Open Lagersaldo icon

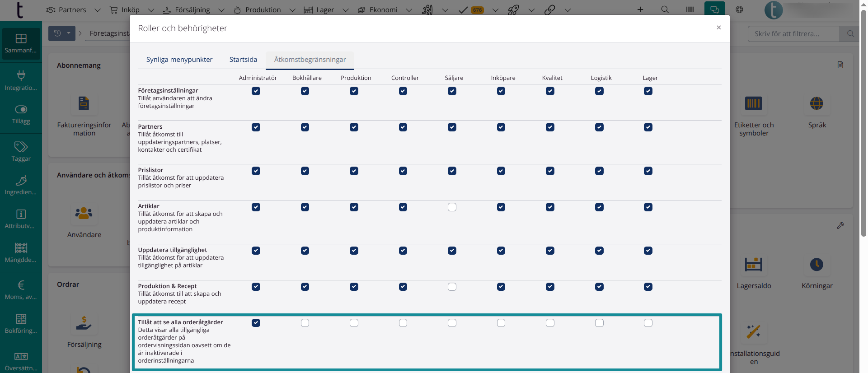pos(753,265)
